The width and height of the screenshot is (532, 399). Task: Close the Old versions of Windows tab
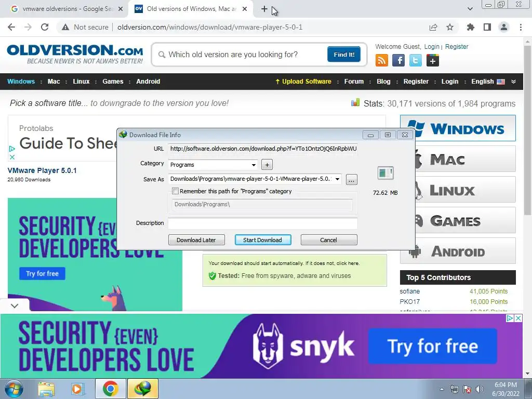[245, 9]
